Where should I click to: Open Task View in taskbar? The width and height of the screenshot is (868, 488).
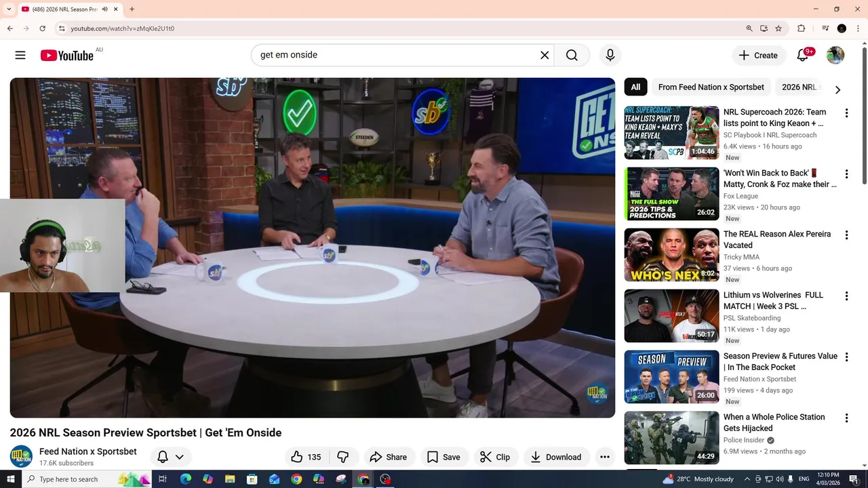(163, 479)
